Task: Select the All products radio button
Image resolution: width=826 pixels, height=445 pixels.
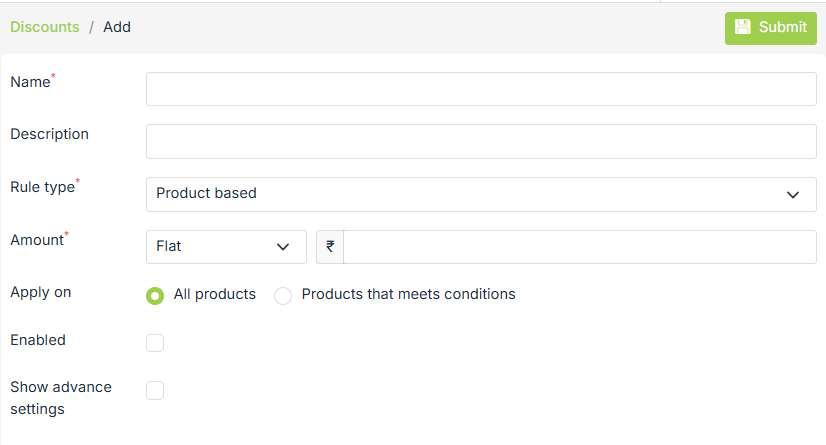Action: coord(155,295)
